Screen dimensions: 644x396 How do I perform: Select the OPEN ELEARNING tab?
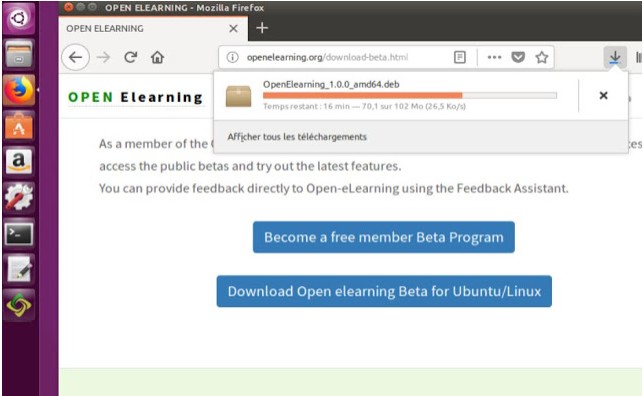153,29
